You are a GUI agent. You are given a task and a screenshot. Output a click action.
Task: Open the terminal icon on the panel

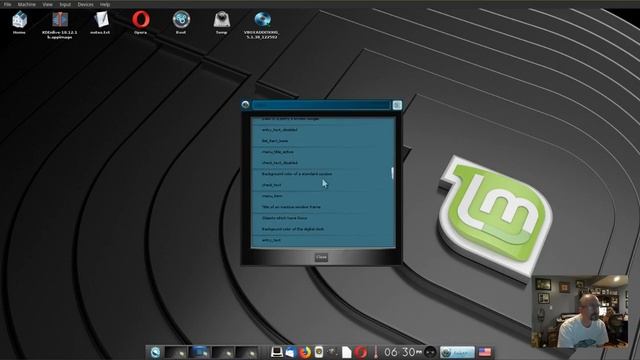point(276,352)
